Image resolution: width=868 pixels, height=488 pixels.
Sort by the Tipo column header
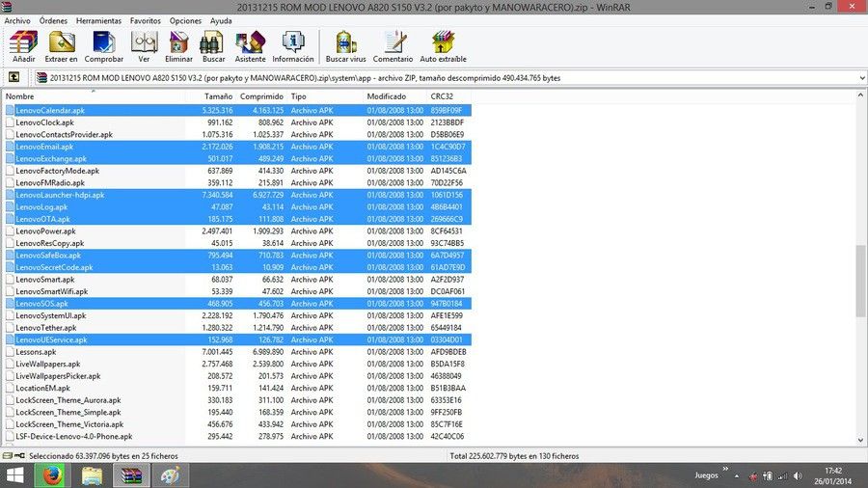pos(325,96)
